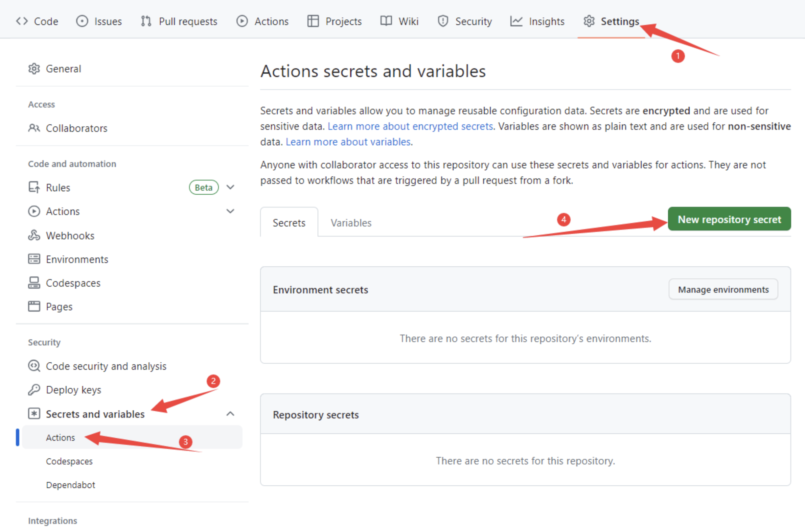The image size is (805, 532).
Task: Click the Deploy keys key icon
Action: (34, 390)
